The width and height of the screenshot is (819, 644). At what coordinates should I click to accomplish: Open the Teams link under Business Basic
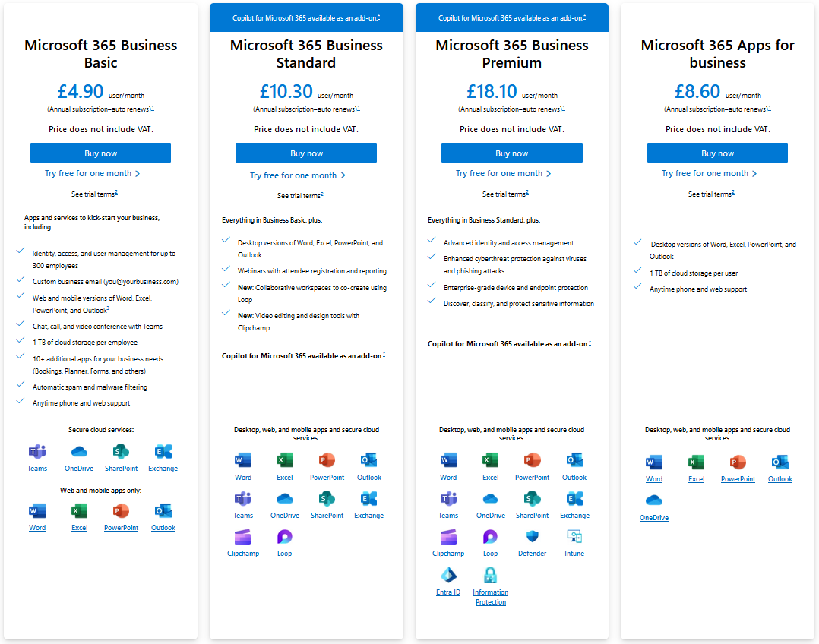(37, 469)
